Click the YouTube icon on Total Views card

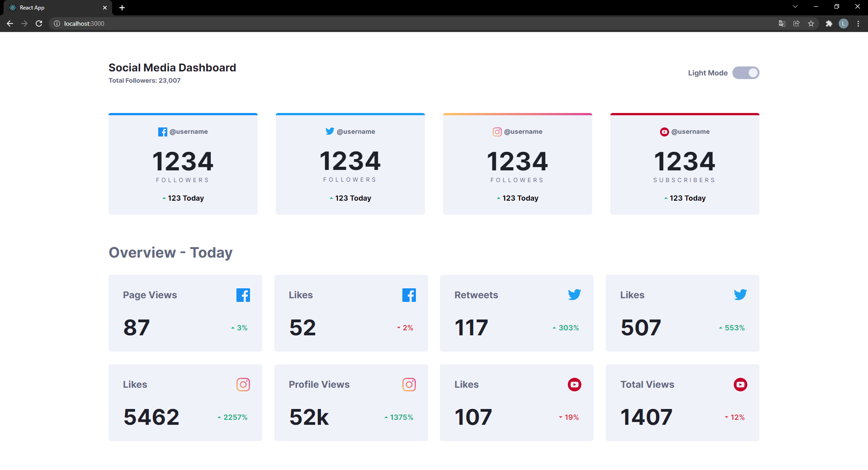(x=741, y=385)
